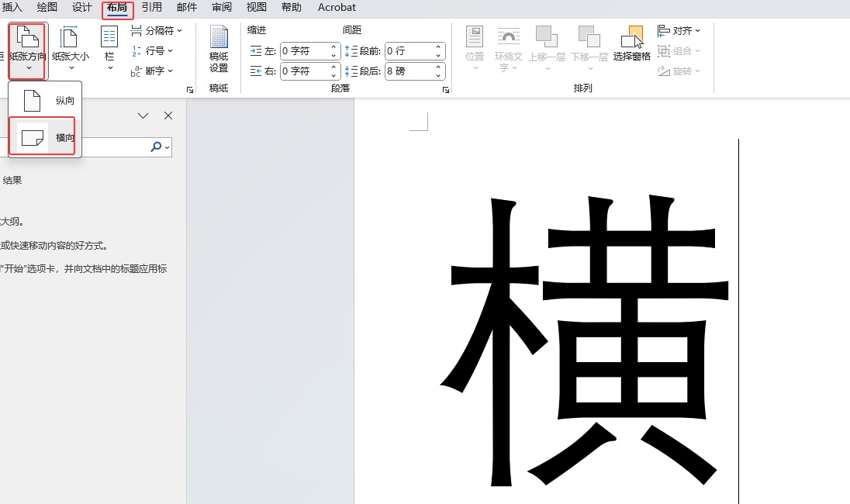Viewport: 850px width, 504px height.
Task: Open the 纸张大小 (Paper Size) dropdown
Action: pyautogui.click(x=70, y=48)
